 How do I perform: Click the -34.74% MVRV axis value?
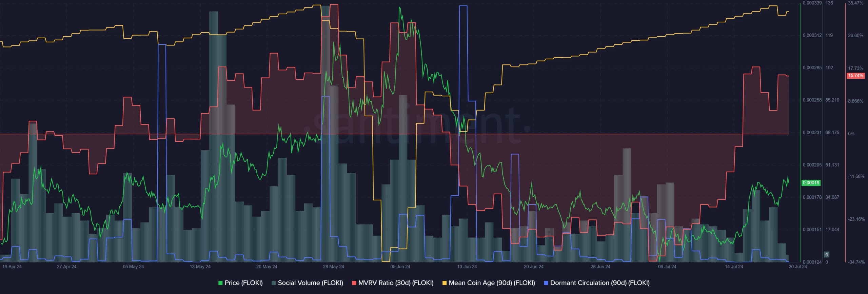tap(856, 262)
